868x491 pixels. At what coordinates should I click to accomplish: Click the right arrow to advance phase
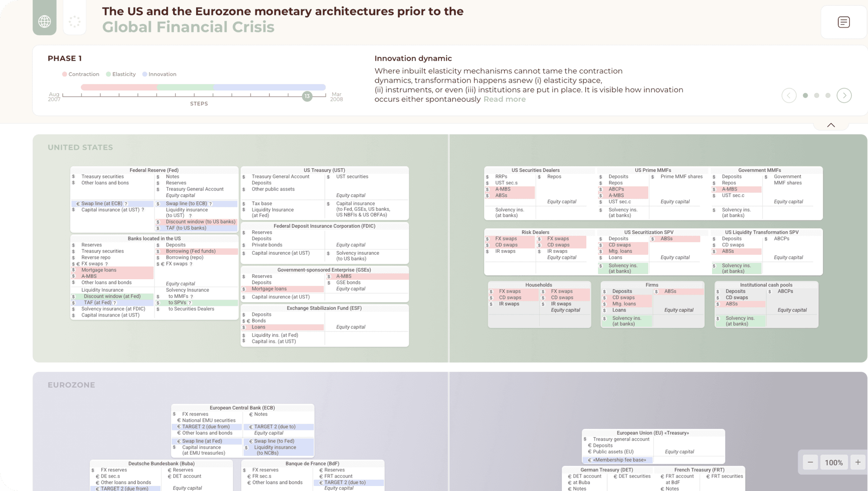coord(844,95)
